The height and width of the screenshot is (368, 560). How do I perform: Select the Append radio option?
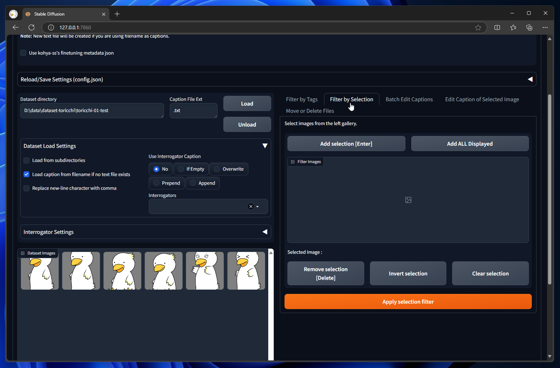202,183
